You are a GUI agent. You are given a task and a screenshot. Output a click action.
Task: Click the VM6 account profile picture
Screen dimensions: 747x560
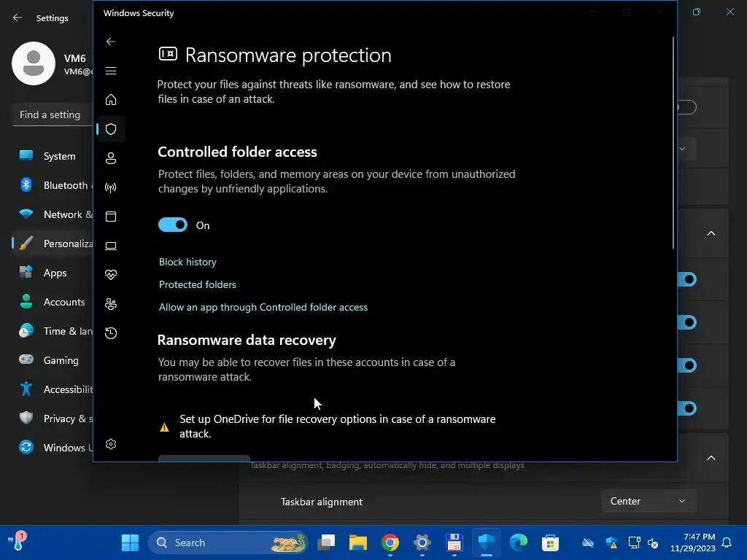pos(34,63)
